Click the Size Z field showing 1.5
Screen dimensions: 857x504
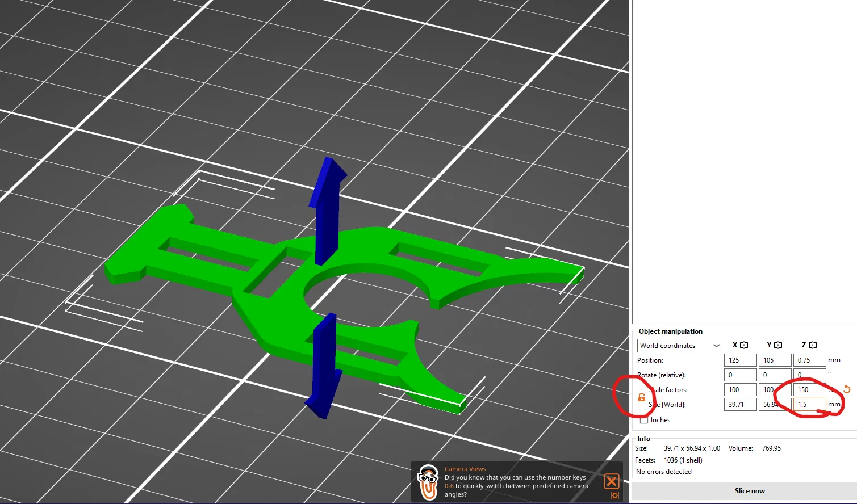(x=810, y=405)
